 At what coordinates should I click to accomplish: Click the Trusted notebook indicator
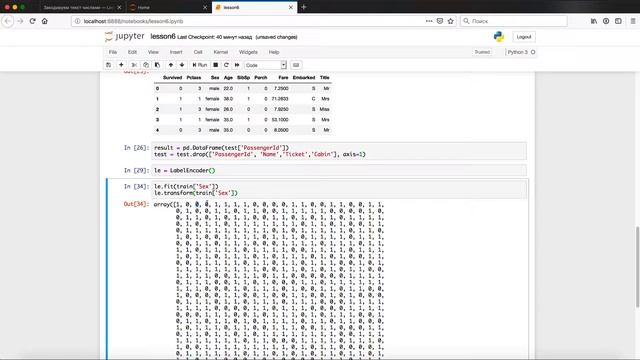click(x=482, y=52)
